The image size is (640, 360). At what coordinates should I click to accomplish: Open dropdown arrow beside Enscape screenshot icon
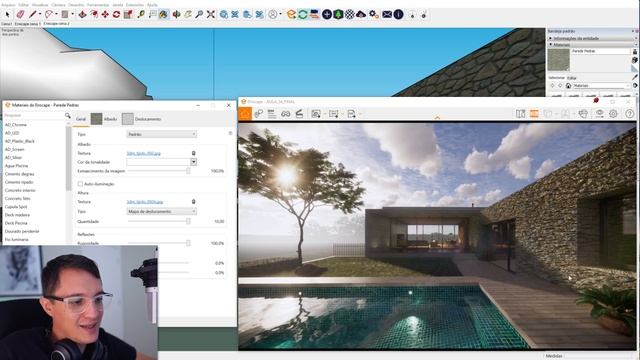click(324, 114)
